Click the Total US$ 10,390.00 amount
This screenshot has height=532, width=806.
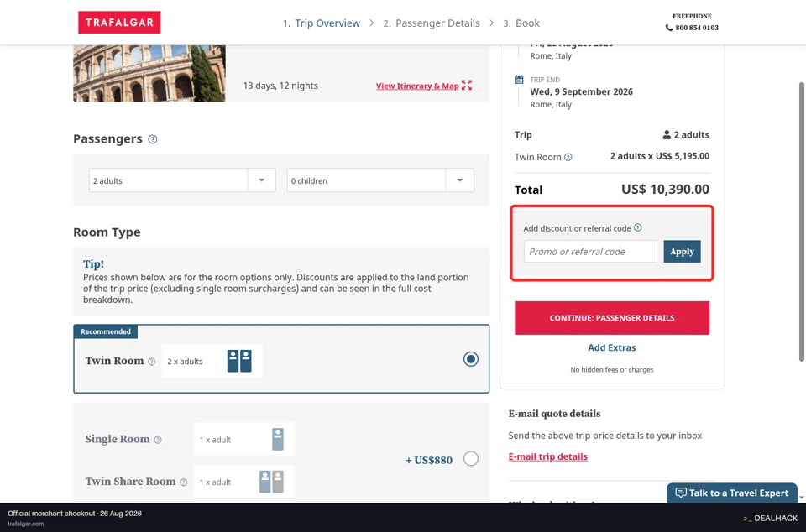point(665,190)
